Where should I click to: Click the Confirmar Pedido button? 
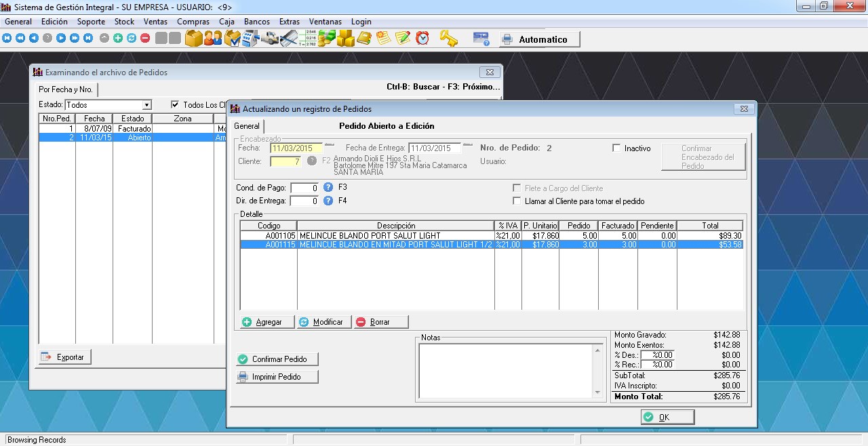[277, 359]
